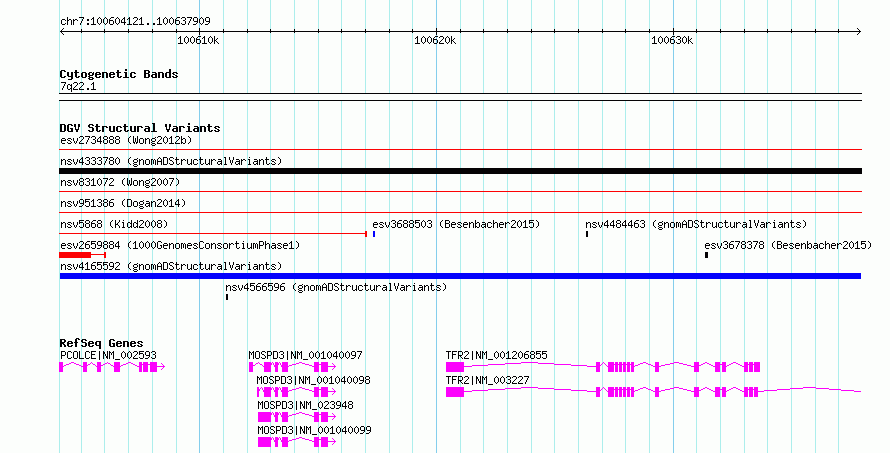Click the MOSPD3|NM_001040099 transcript label

[x=314, y=430]
